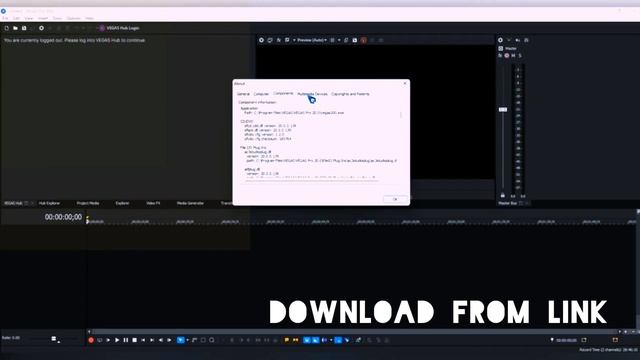The width and height of the screenshot is (640, 360).
Task: Toggle Loop Playback
Action: (100, 340)
